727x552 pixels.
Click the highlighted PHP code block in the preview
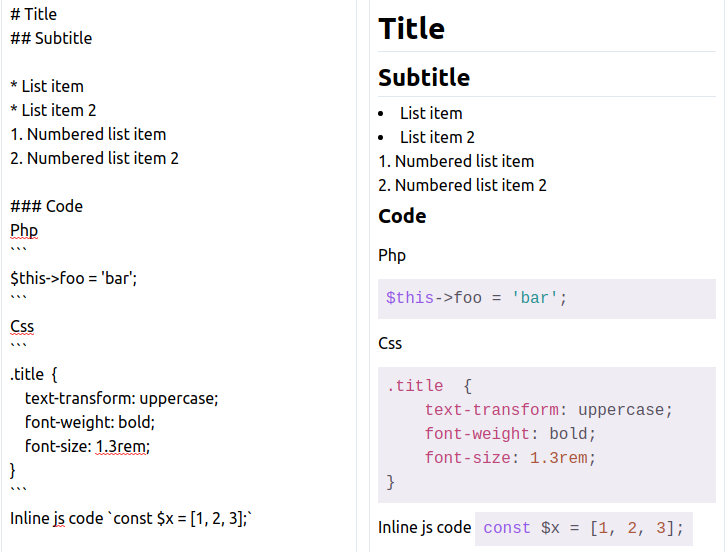(x=546, y=298)
